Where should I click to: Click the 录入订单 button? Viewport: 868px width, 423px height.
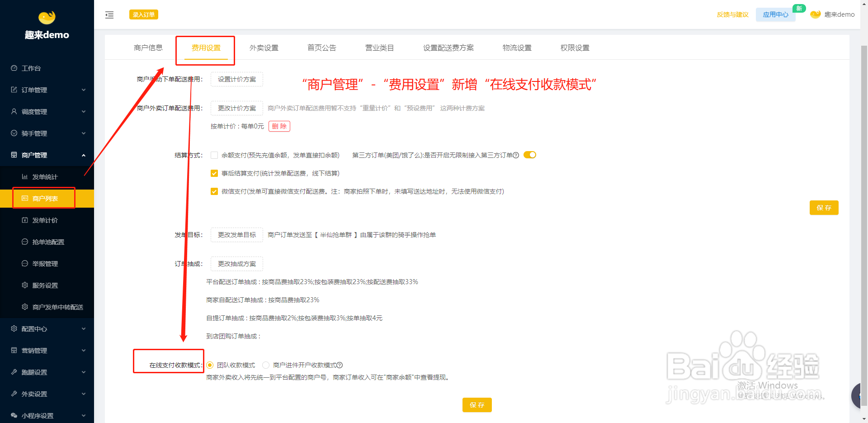point(143,14)
